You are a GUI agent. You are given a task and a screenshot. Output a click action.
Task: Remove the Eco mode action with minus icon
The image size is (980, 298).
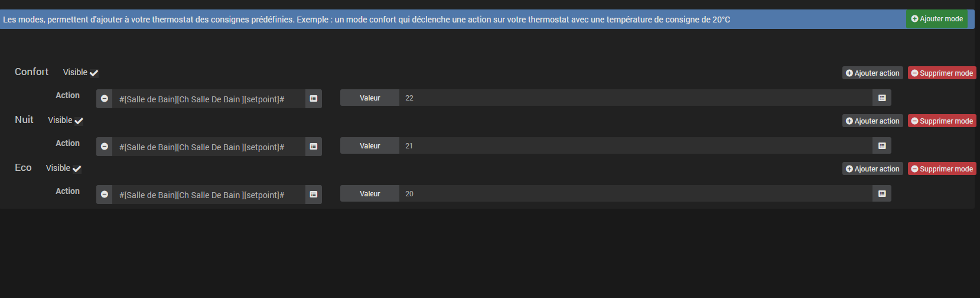(x=105, y=195)
